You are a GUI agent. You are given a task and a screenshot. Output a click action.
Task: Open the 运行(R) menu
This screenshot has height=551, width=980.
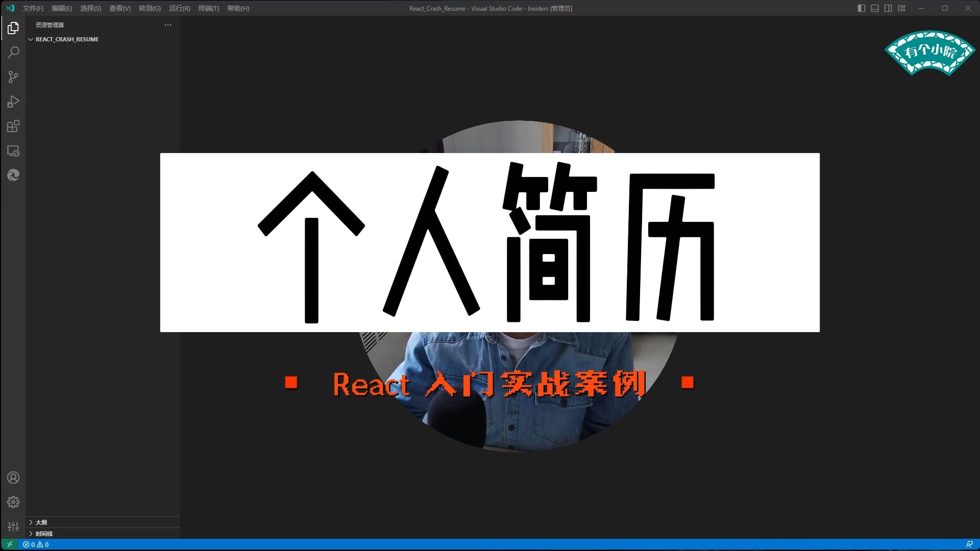[x=180, y=9]
